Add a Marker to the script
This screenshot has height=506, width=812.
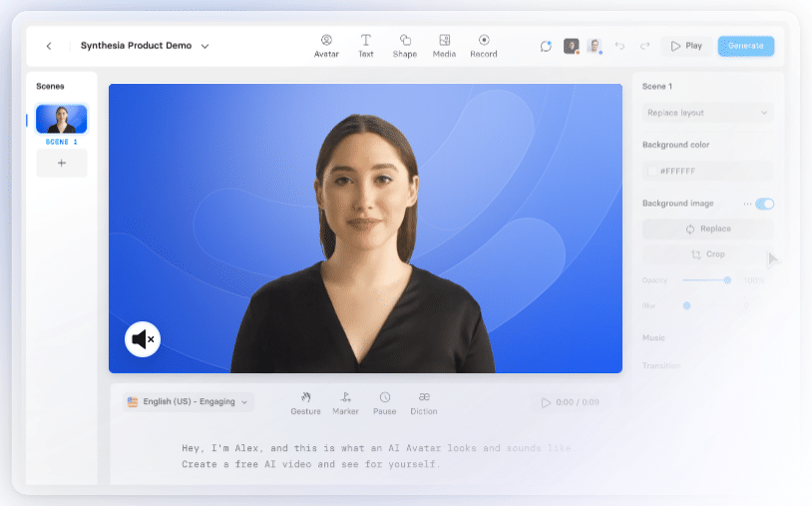pos(345,402)
